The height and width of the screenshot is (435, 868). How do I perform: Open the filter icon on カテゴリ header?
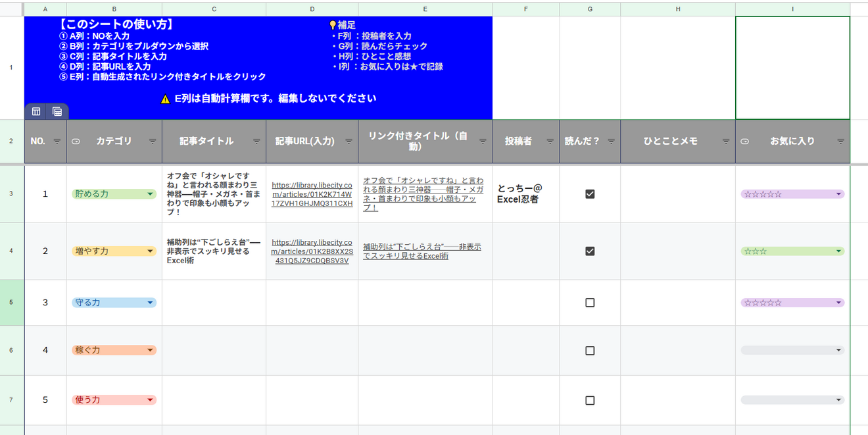pyautogui.click(x=153, y=141)
